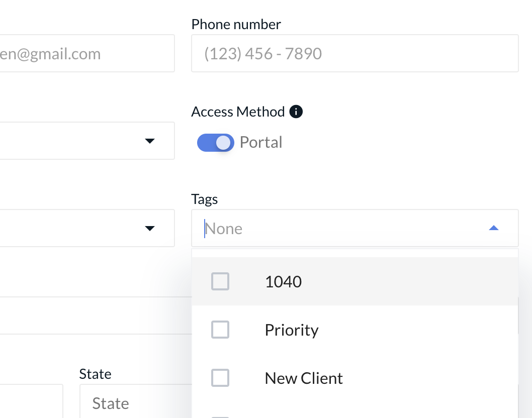Viewport: 532px width, 418px height.
Task: Click the State input field
Action: pos(136,403)
